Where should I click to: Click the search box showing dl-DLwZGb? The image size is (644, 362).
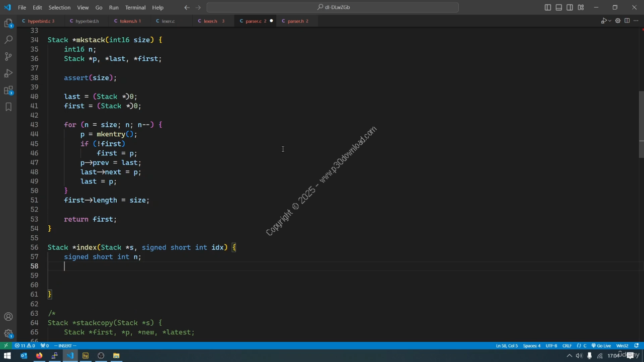(333, 8)
